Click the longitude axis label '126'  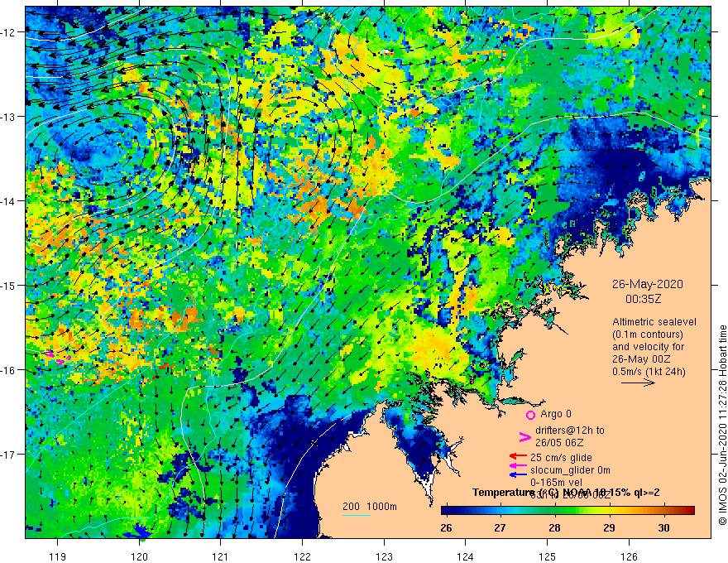629,556
